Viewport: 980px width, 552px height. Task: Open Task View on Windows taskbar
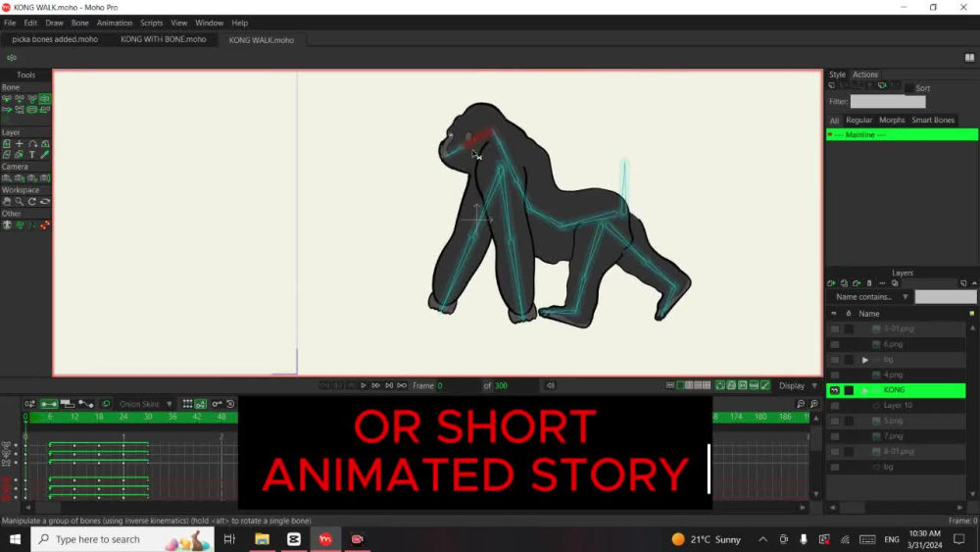[229, 539]
